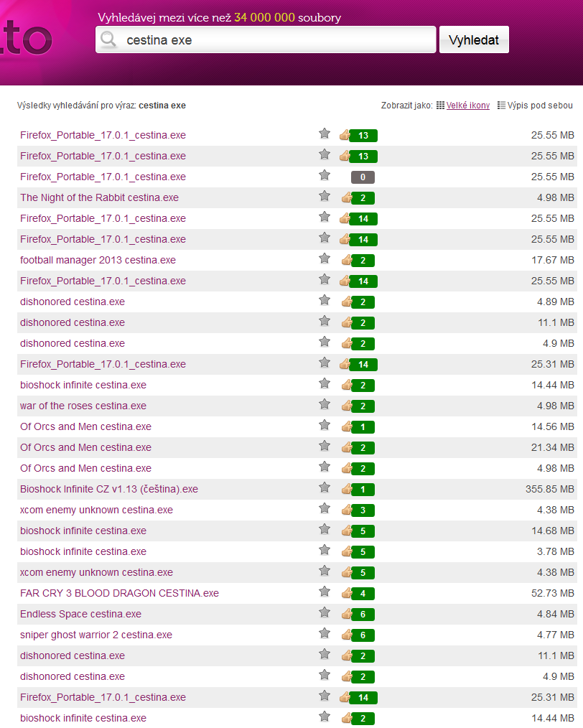Click the 21.34 MB file size
This screenshot has height=728, width=583.
click(553, 447)
